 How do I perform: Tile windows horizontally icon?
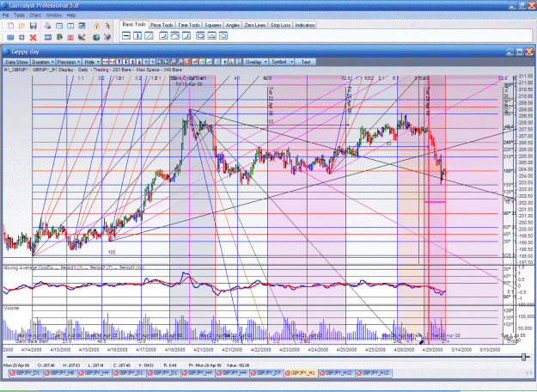pos(59,26)
